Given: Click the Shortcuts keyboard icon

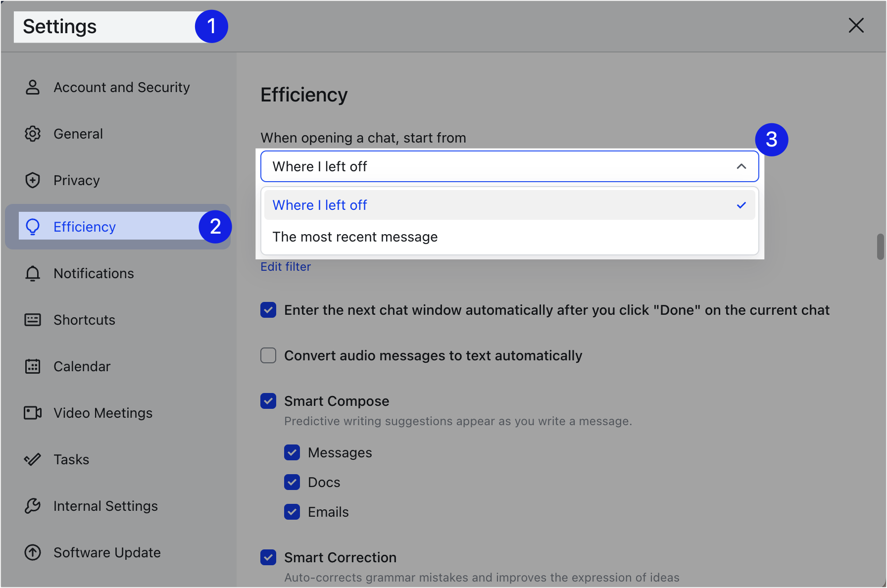Looking at the screenshot, I should 32,320.
